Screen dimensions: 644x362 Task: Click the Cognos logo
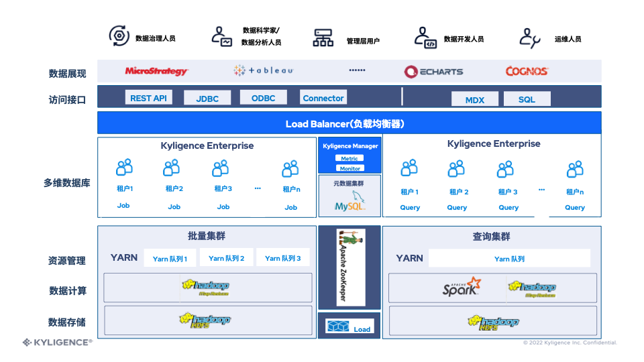pos(527,71)
